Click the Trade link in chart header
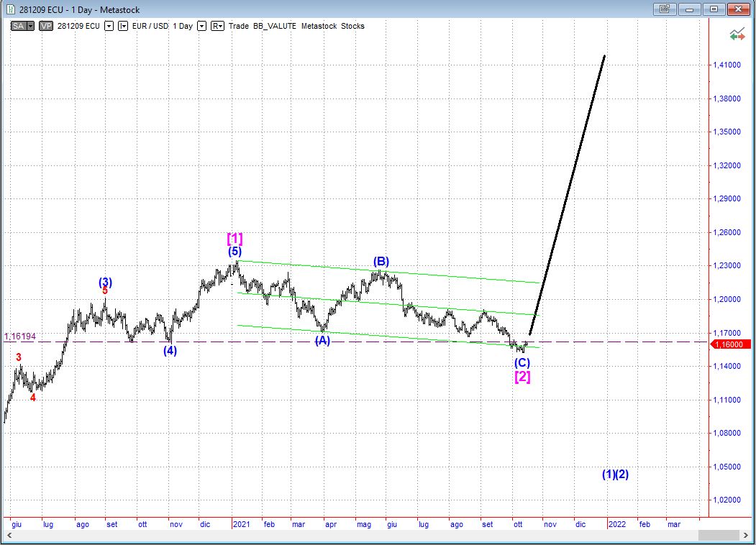Viewport: 756px width, 545px height. [x=239, y=26]
